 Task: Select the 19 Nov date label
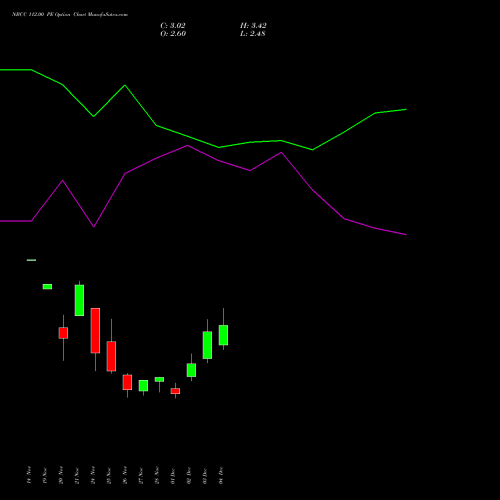coord(45,475)
